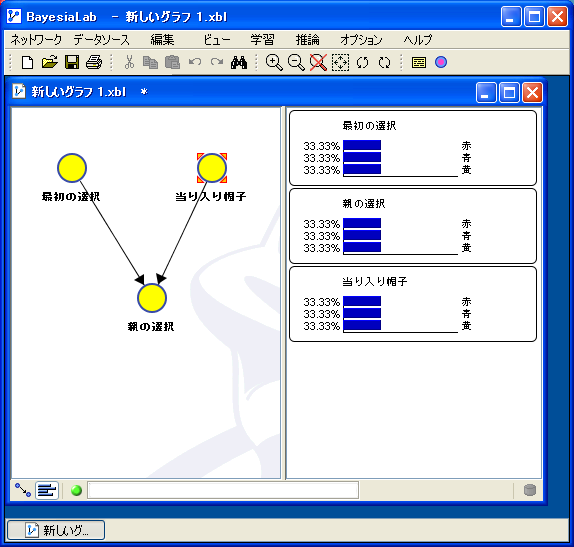Zoom out with the minus magnifier icon
Viewport: 574px width, 547px height.
click(x=296, y=62)
